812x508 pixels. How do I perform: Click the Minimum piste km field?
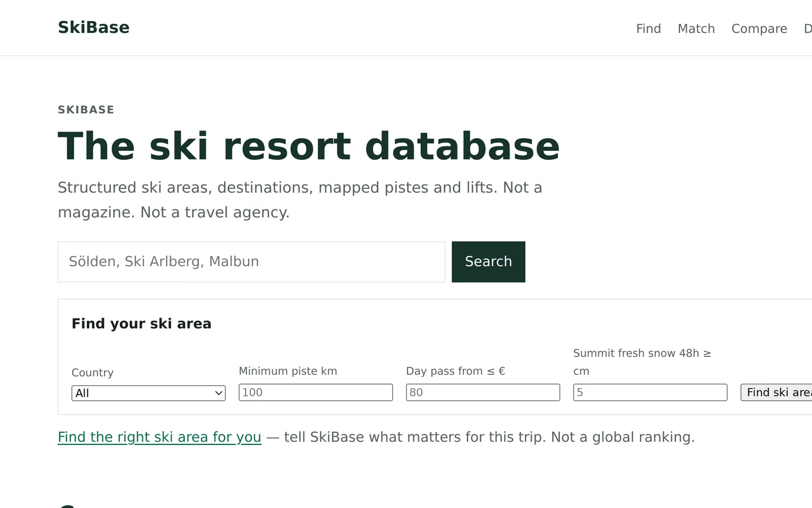316,392
